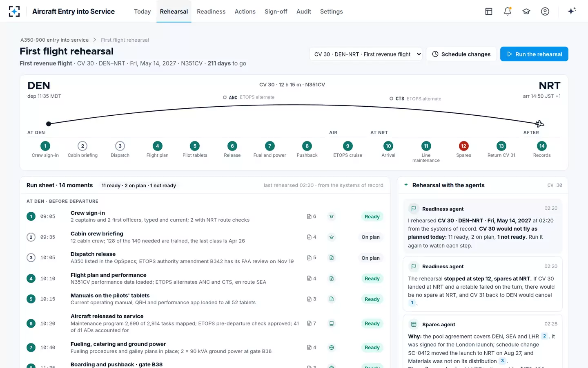The image size is (588, 368).
Task: Select the Cabin crew briefing row title
Action: 97,234
